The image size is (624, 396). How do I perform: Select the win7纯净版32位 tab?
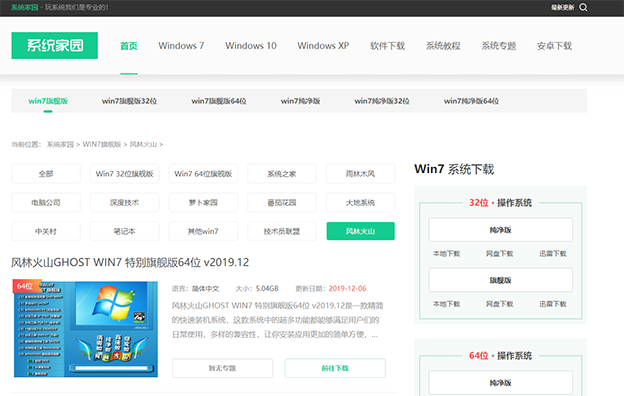coord(382,101)
